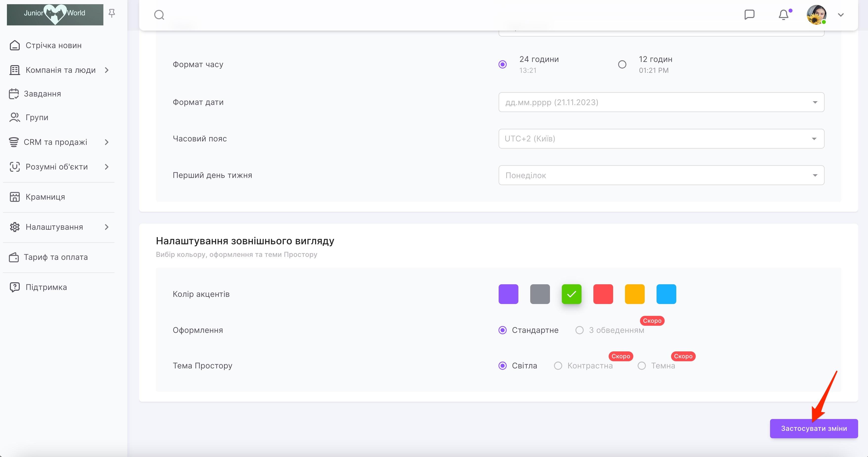Click the pin sidebar icon
This screenshot has width=868, height=457.
pos(112,13)
